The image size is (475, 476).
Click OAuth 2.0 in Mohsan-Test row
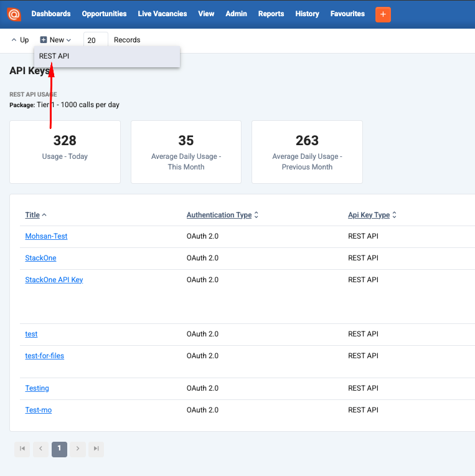[x=202, y=236]
